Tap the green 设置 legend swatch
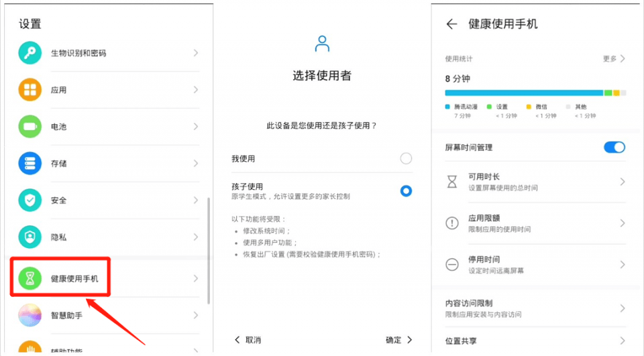This screenshot has height=356, width=644. tap(489, 107)
